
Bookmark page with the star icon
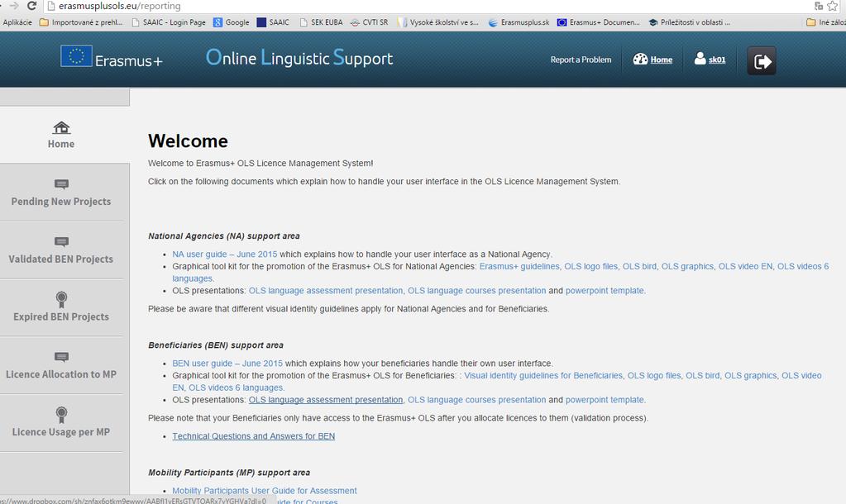tap(833, 6)
